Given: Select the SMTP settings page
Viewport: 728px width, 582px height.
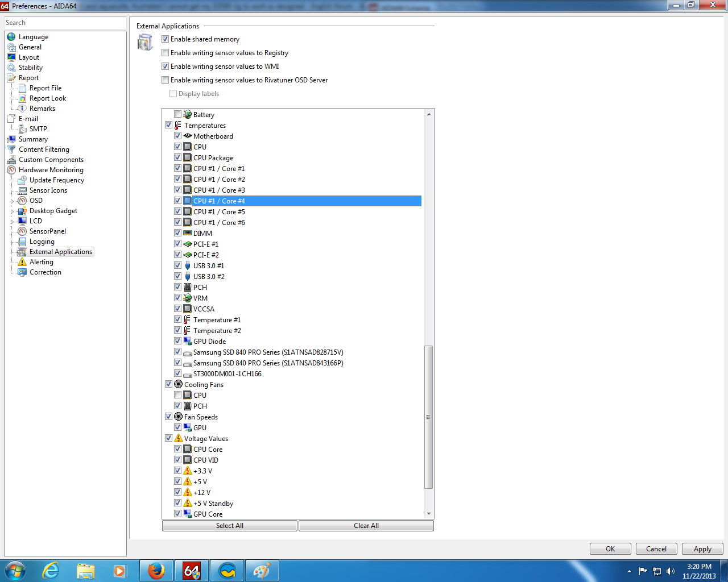Looking at the screenshot, I should point(38,129).
